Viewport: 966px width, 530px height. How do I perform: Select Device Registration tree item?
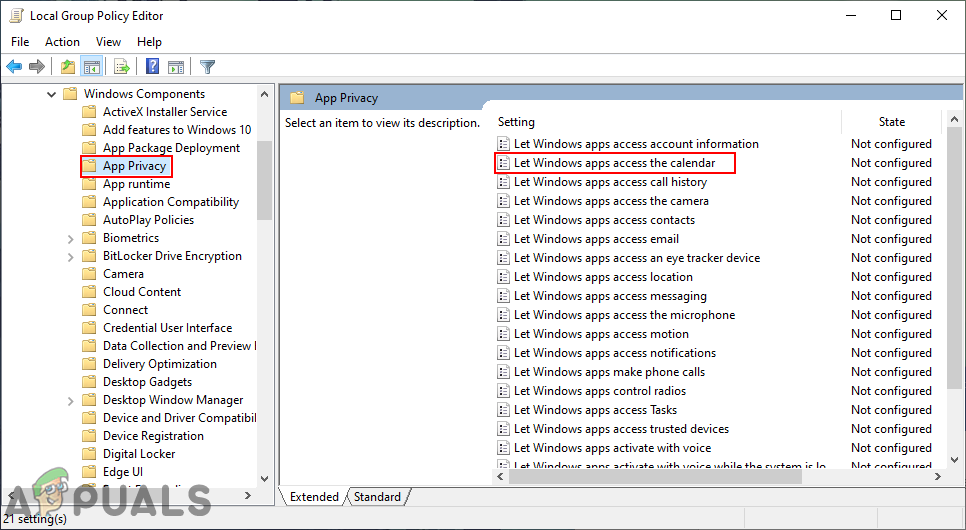click(x=153, y=436)
